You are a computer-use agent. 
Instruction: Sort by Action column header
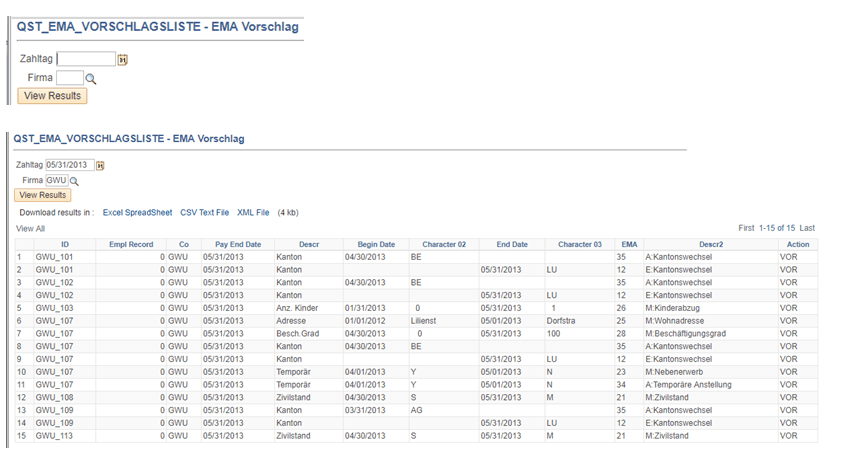798,244
